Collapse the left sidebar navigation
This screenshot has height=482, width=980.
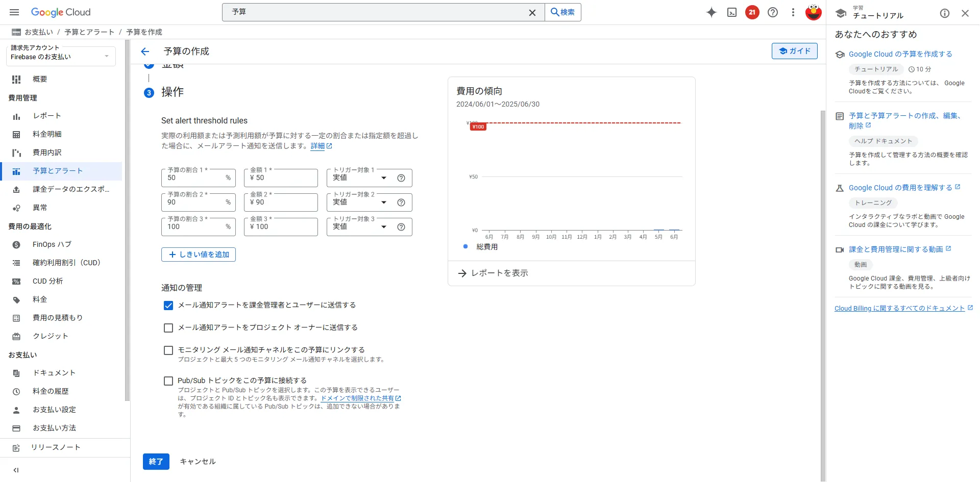(x=16, y=470)
